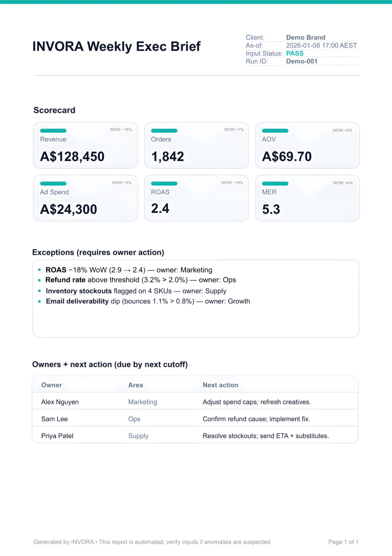Click the Marketing area link for Alex Nguyen
This screenshot has height=556, width=392.
(143, 402)
